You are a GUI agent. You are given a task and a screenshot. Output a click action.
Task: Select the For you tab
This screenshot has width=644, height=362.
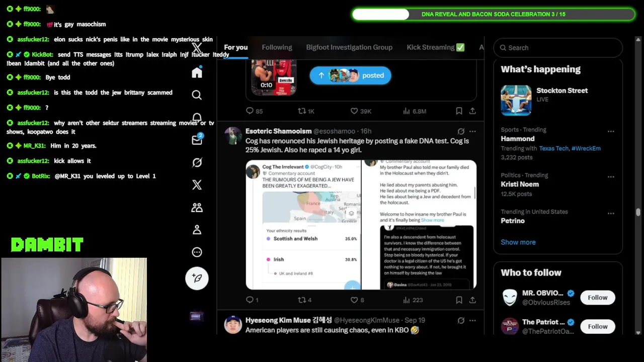click(236, 47)
